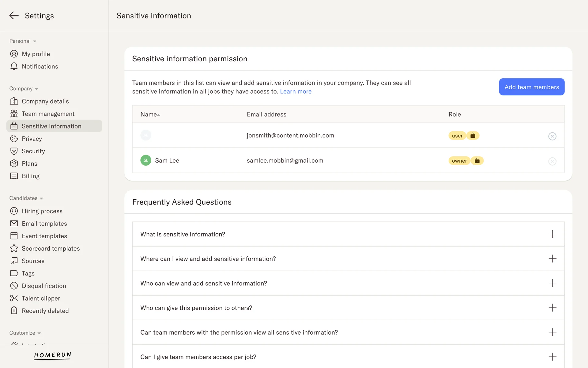The height and width of the screenshot is (368, 588).
Task: Click the Plans box icon
Action: tap(14, 163)
